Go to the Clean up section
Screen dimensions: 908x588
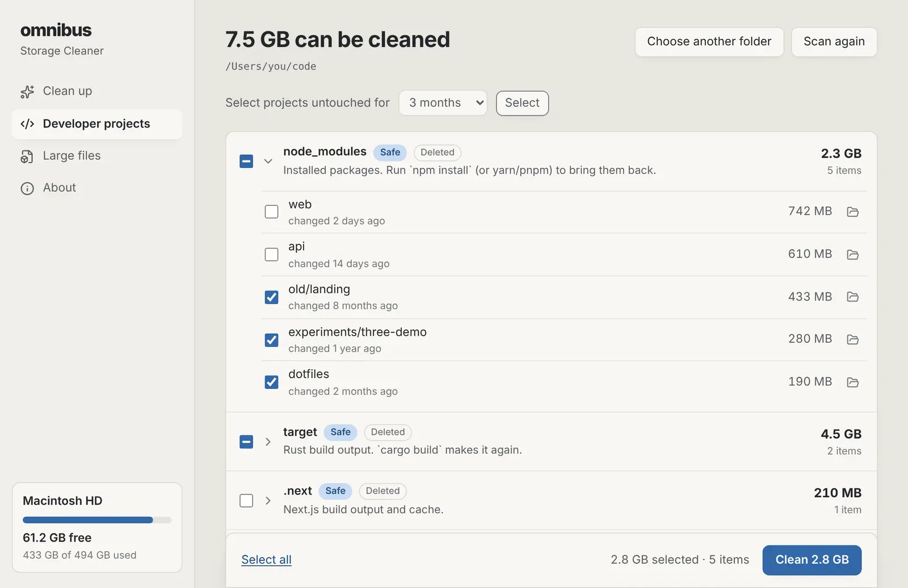pos(97,91)
